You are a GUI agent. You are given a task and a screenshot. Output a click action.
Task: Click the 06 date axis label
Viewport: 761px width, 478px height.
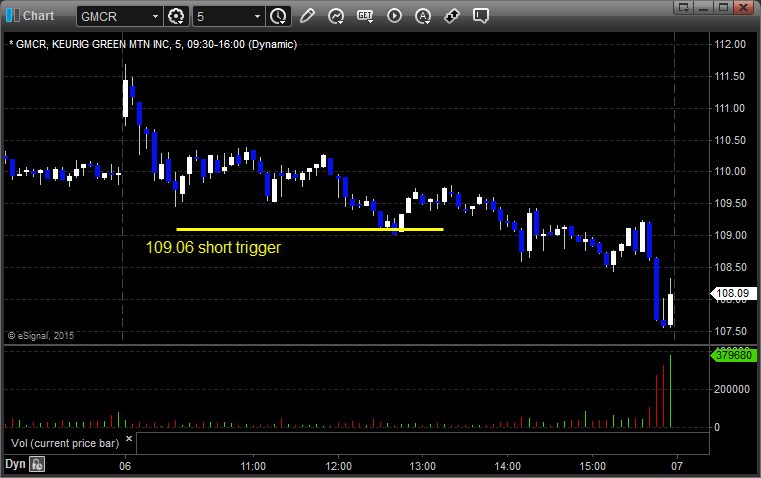point(125,466)
